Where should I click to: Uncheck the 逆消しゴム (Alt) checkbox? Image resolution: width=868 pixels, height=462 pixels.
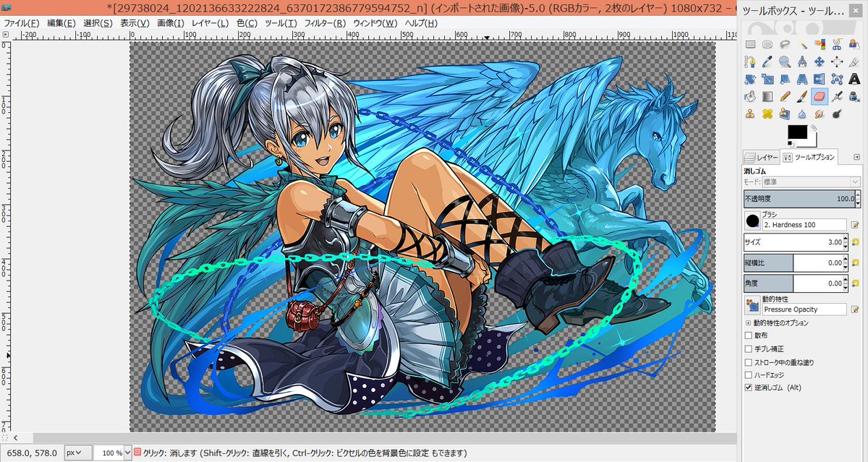(749, 388)
